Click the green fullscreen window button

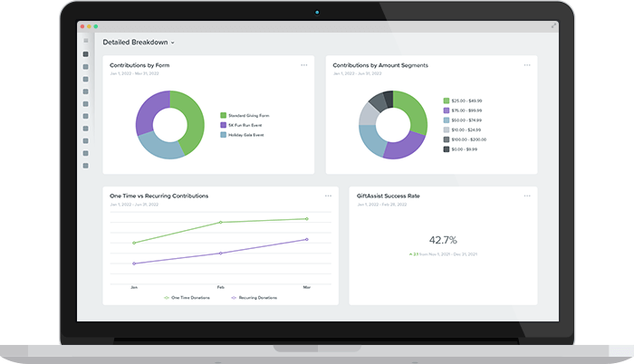(96, 26)
